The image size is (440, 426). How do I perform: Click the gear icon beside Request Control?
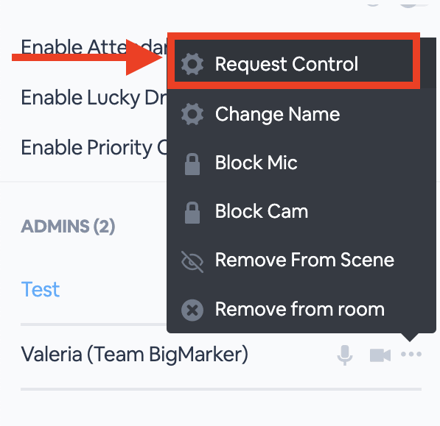pos(192,64)
